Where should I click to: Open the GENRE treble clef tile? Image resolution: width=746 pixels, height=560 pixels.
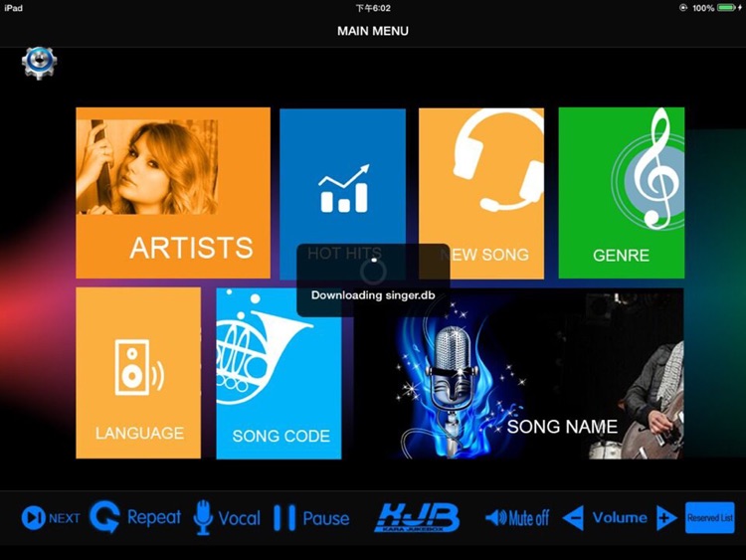point(622,193)
